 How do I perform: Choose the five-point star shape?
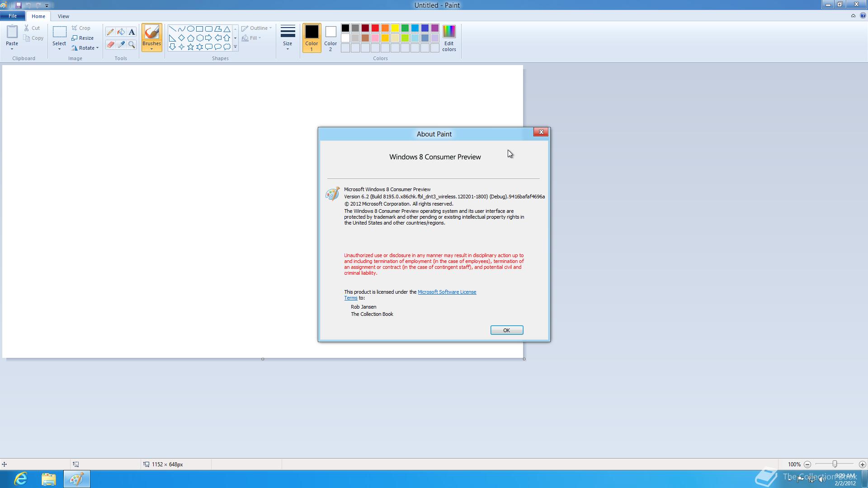click(x=190, y=47)
